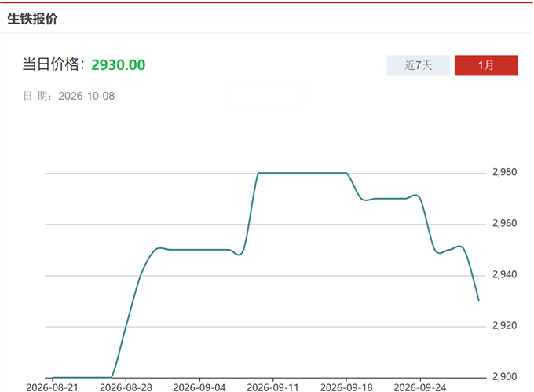This screenshot has height=392, width=534.
Task: Click y-axis value 2,940
Action: point(505,274)
